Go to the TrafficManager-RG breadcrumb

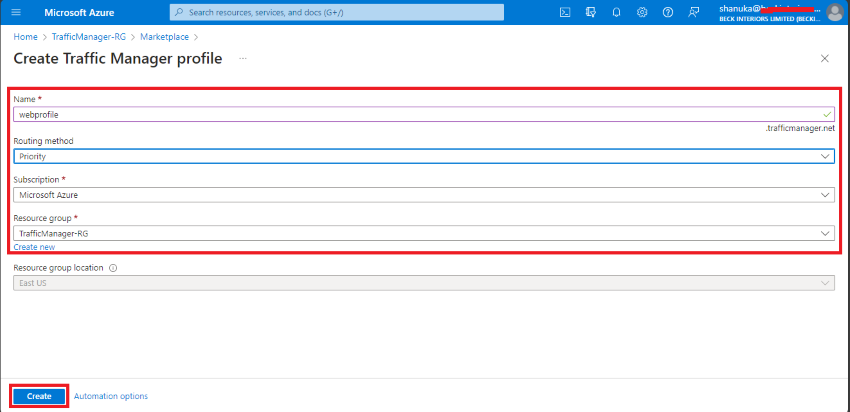coord(89,37)
